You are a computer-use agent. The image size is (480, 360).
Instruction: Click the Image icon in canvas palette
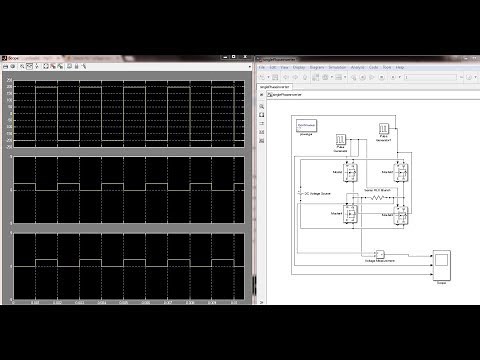coord(262,132)
